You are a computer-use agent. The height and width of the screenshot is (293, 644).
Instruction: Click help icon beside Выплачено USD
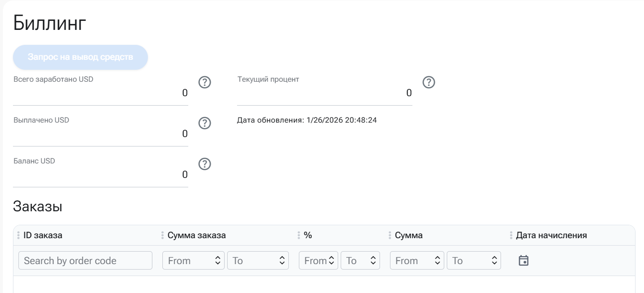click(x=205, y=123)
